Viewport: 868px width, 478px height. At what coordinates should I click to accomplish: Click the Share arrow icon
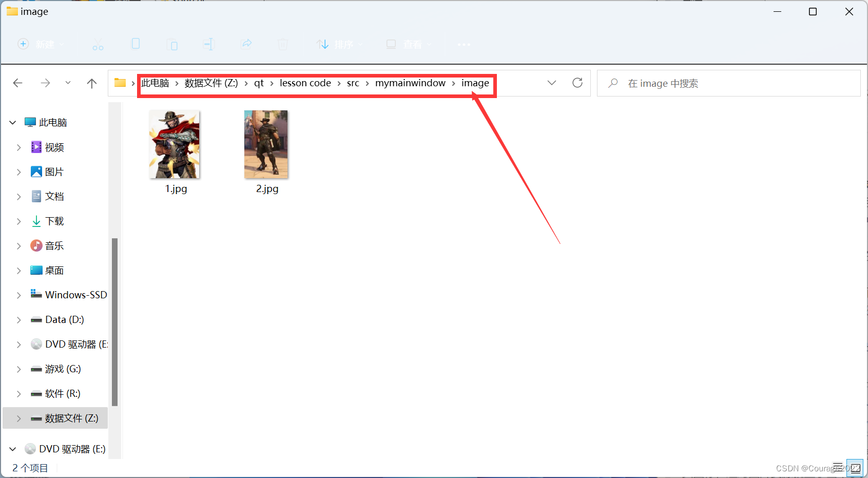(x=246, y=44)
